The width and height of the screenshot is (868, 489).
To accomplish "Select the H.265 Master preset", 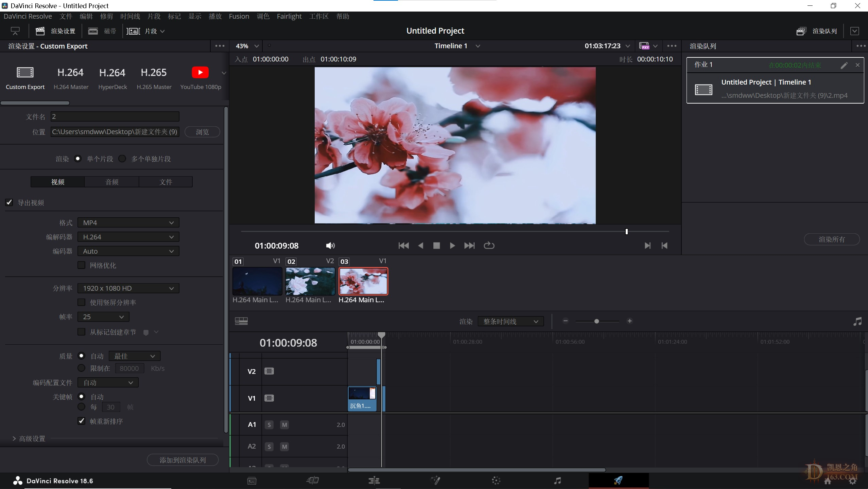I will (154, 78).
